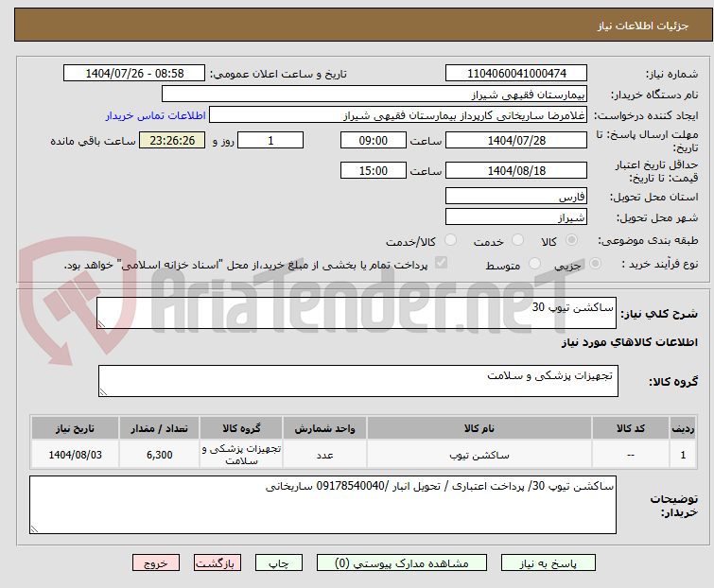Click the validity time field 15:00

coord(373,170)
